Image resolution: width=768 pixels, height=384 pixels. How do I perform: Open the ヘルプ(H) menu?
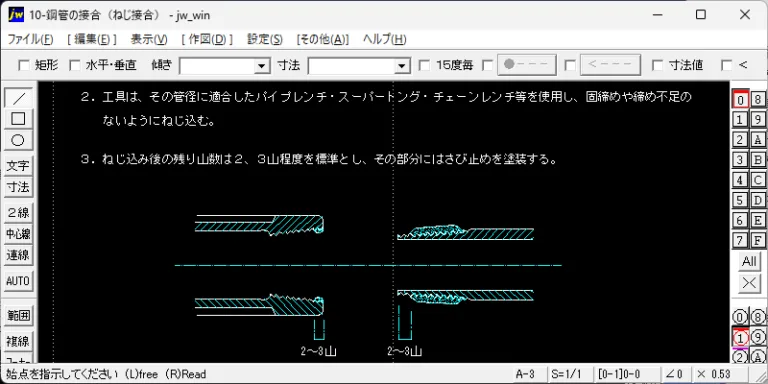(384, 40)
